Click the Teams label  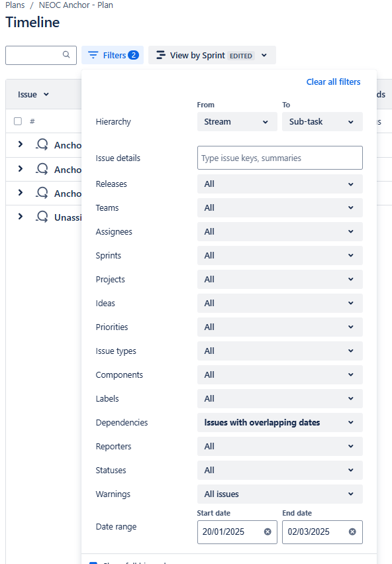click(x=107, y=208)
